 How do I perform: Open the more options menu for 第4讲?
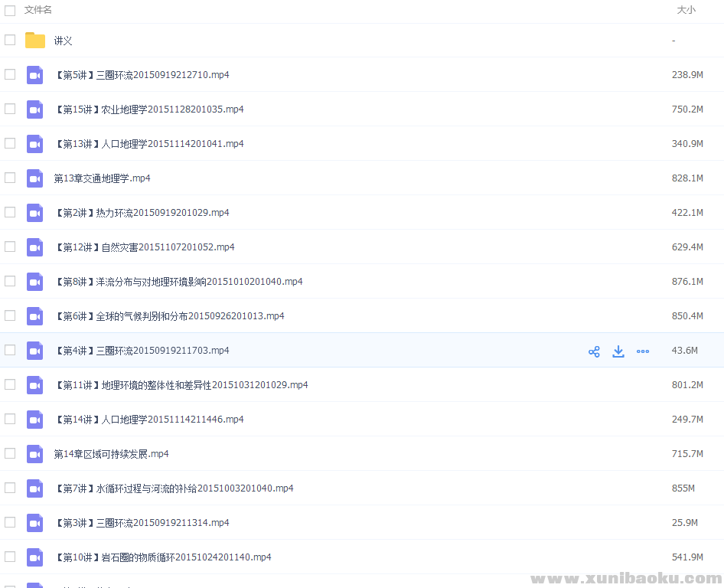click(x=643, y=351)
